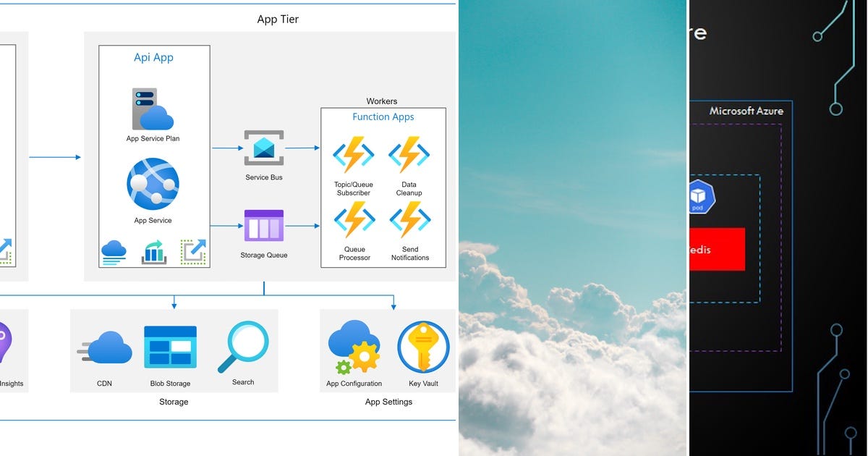Click the "App Service" label under globe
Image resolution: width=868 pixels, height=456 pixels.
click(153, 220)
